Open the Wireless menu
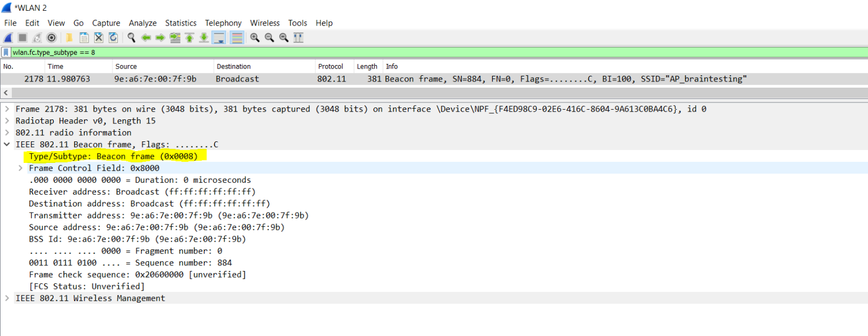Viewport: 868px width, 336px height. pos(264,23)
